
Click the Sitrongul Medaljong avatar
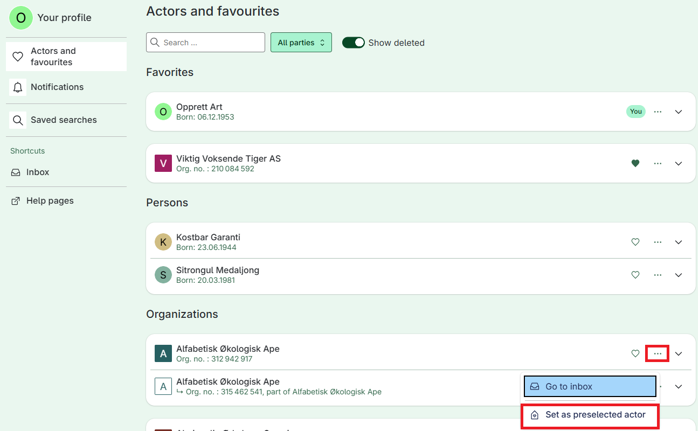point(163,275)
